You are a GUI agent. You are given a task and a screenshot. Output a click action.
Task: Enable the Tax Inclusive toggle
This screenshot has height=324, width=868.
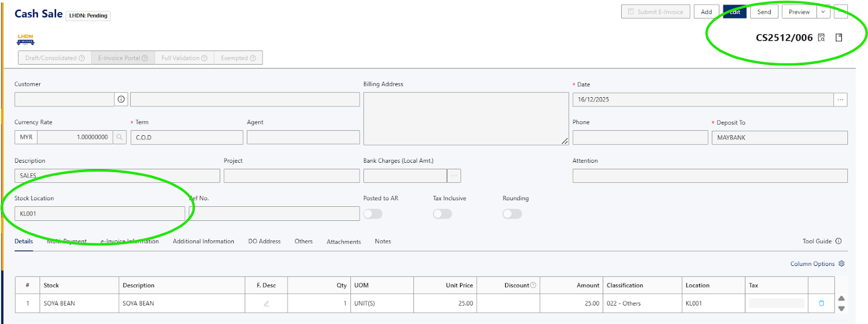pos(442,214)
